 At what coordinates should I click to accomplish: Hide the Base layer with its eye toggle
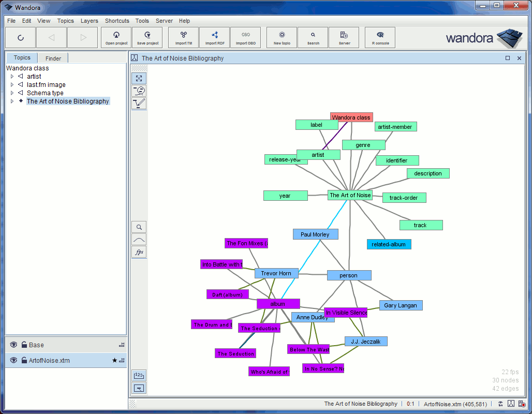tap(13, 345)
